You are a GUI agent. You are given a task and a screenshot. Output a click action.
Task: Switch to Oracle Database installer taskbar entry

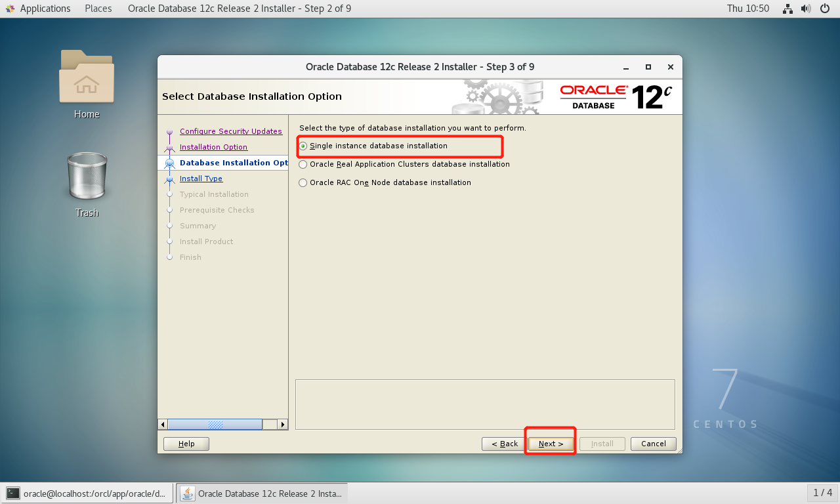tap(262, 493)
